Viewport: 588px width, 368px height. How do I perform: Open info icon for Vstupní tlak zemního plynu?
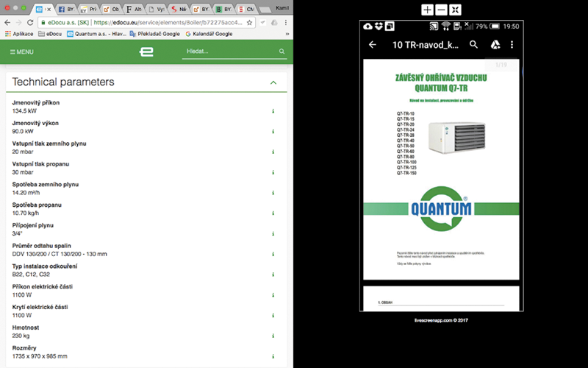(273, 152)
